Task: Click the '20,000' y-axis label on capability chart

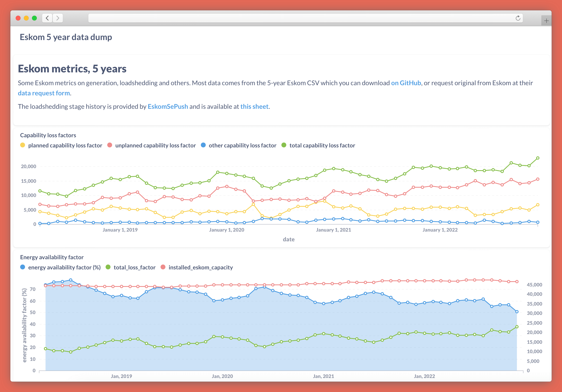Action: click(28, 167)
